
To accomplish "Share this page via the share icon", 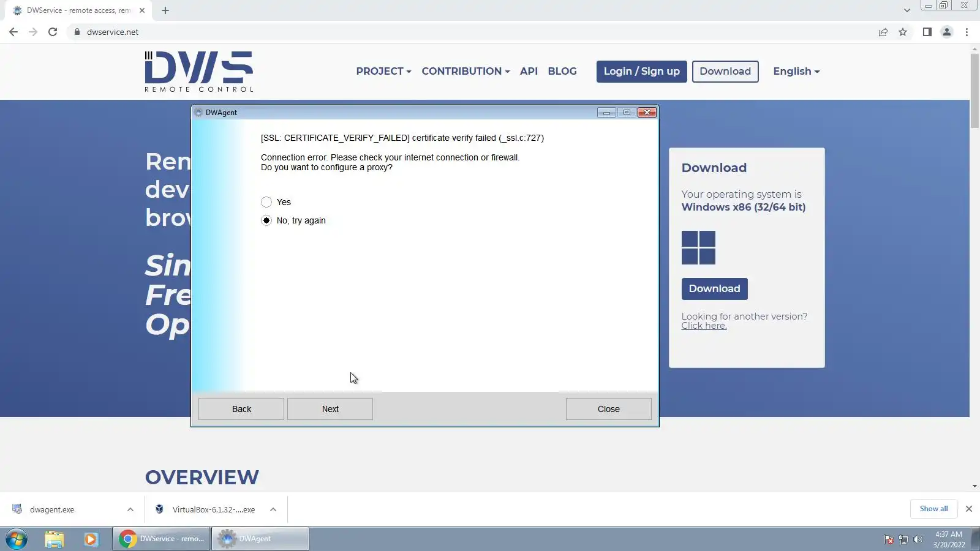I will (883, 32).
